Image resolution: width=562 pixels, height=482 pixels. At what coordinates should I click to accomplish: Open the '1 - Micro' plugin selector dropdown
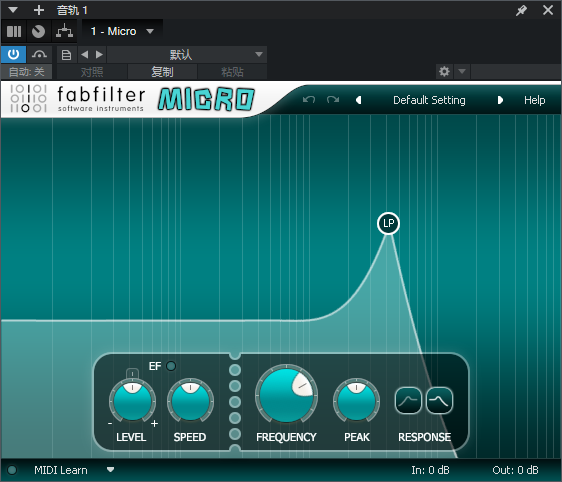(122, 32)
